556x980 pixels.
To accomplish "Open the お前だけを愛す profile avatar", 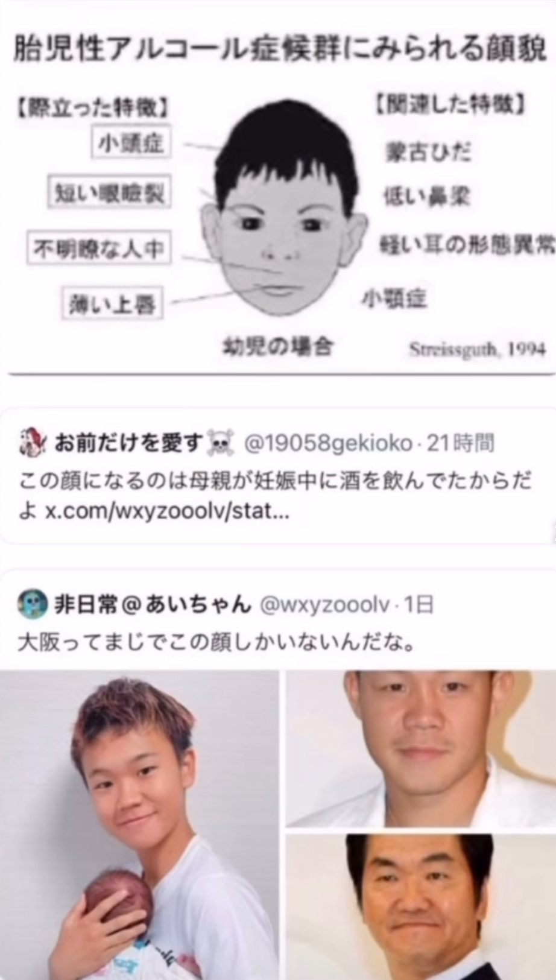I will (x=32, y=443).
